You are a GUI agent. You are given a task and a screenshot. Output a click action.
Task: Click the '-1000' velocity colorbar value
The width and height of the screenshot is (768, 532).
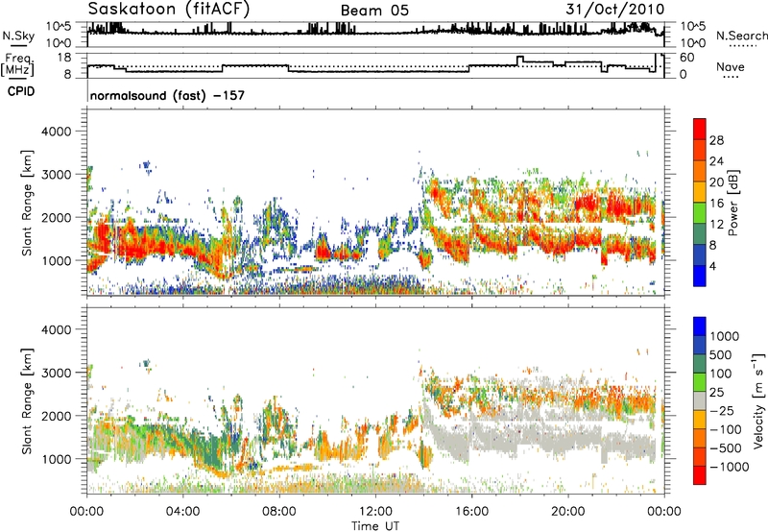point(729,467)
